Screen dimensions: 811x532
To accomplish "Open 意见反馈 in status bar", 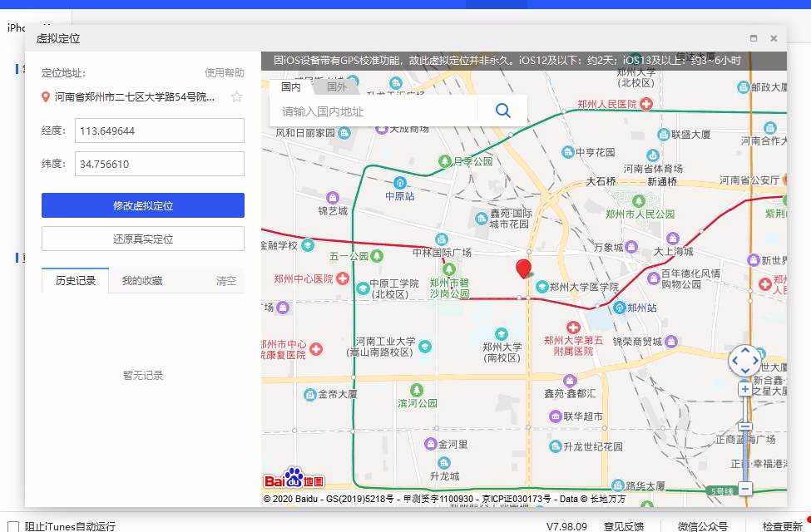I will tap(624, 526).
